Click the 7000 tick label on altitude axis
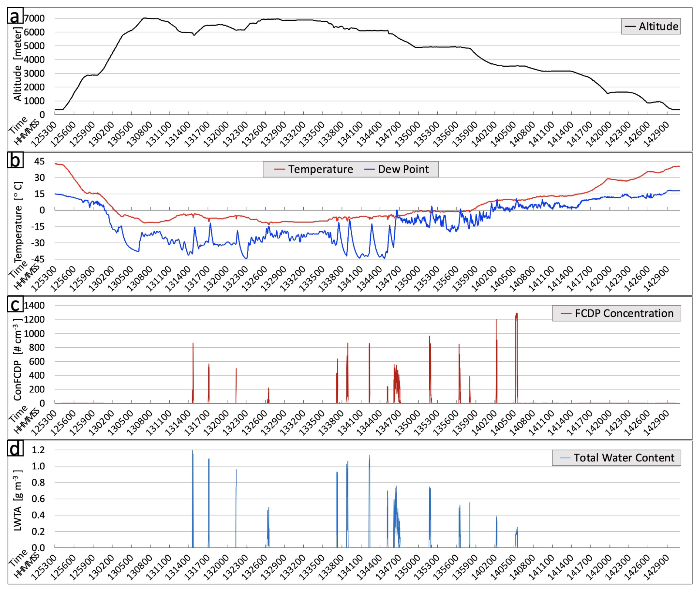The width and height of the screenshot is (700, 592). (34, 19)
